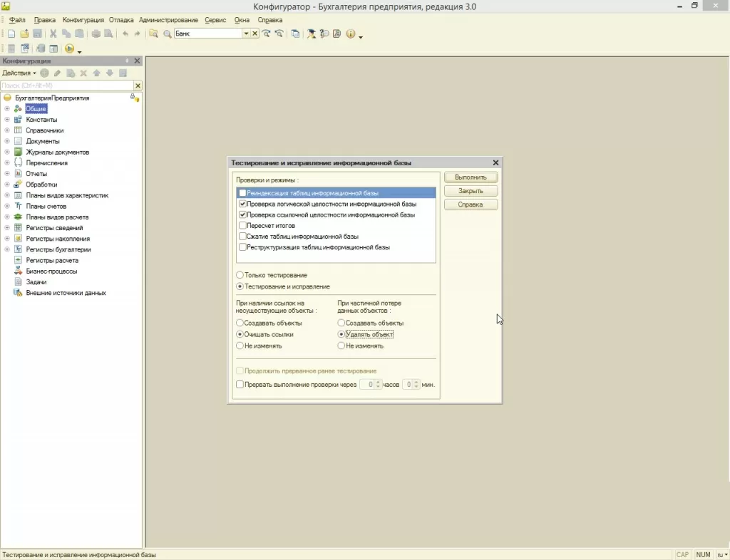This screenshot has height=560, width=730.
Task: Expand the Документы tree branch
Action: 7,141
